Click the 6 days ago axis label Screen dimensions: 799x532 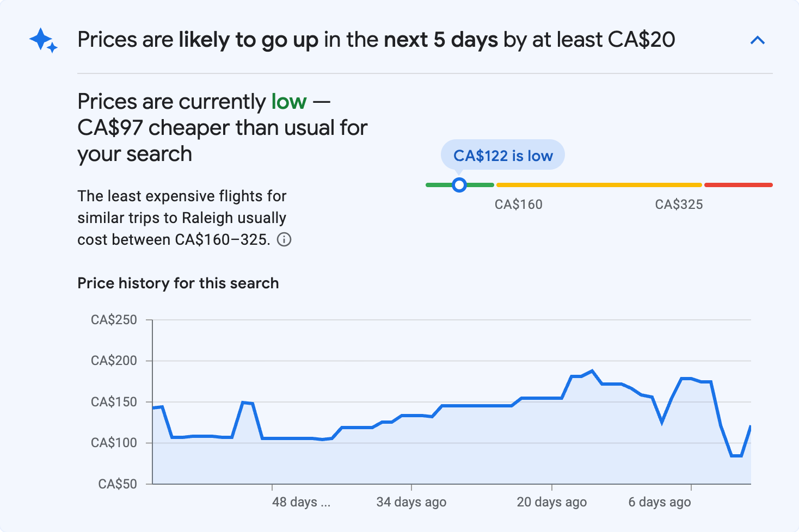tap(659, 502)
